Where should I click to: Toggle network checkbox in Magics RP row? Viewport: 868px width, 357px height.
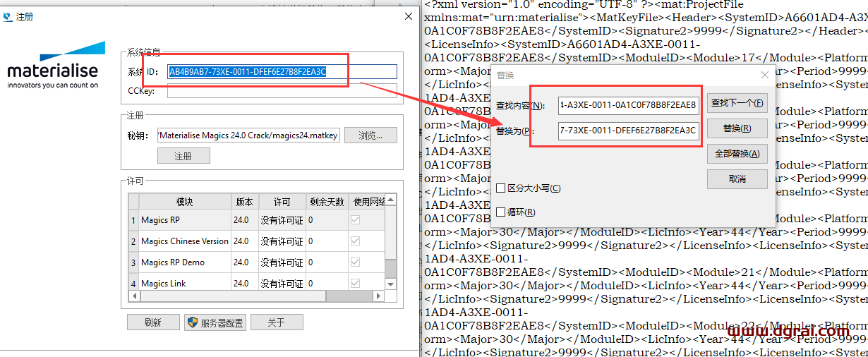pos(355,220)
